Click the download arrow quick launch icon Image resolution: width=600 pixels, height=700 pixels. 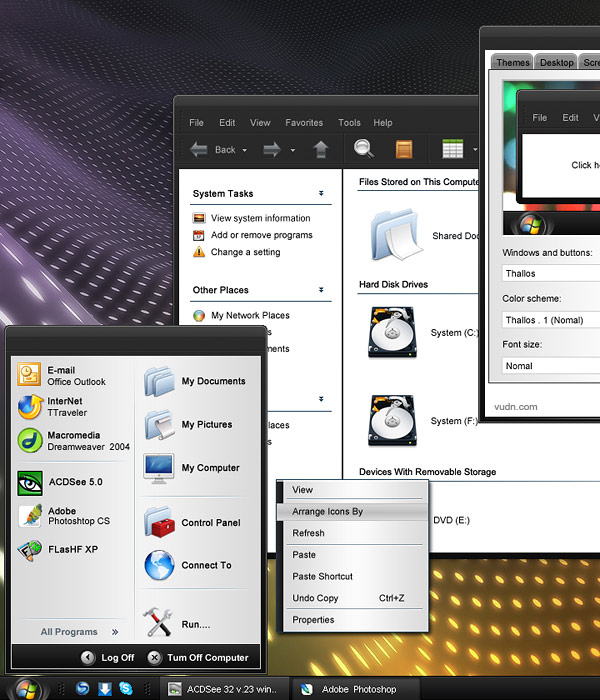tap(105, 688)
